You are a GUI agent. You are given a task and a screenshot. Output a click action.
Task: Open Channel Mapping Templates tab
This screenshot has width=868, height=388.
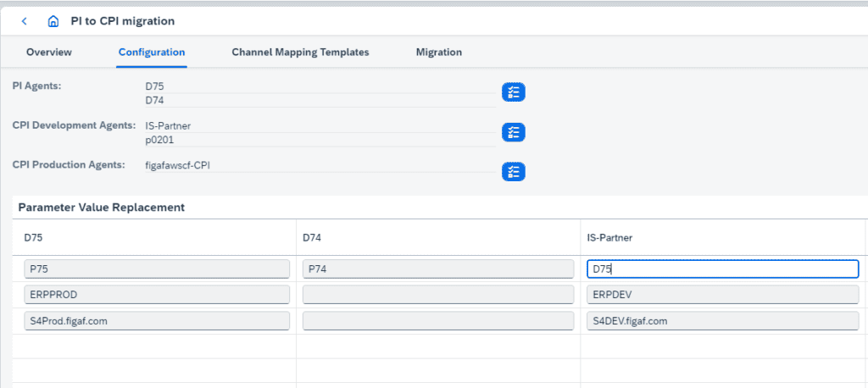(x=300, y=52)
